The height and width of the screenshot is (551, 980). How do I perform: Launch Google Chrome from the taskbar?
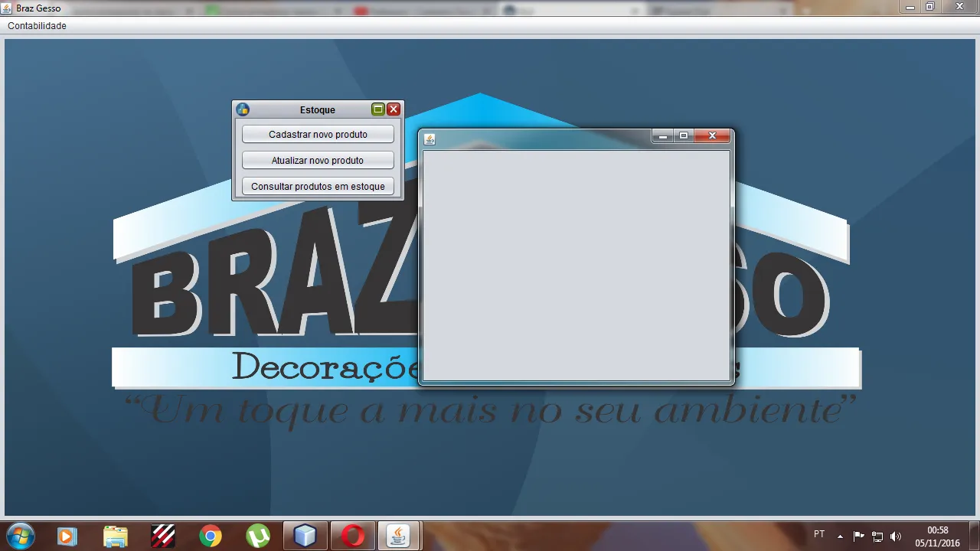tap(211, 536)
